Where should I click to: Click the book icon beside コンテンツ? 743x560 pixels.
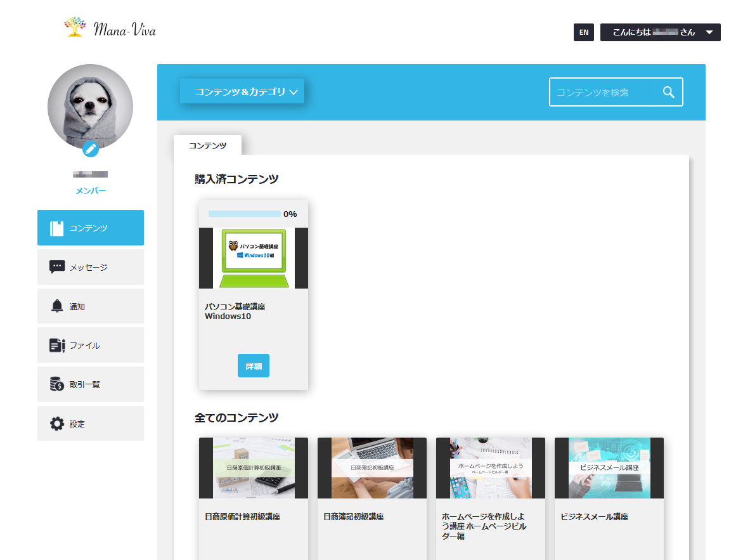pyautogui.click(x=57, y=228)
